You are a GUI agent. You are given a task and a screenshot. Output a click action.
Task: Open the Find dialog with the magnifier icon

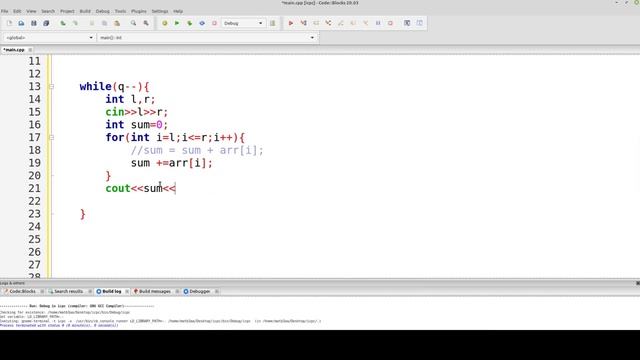coord(133,23)
